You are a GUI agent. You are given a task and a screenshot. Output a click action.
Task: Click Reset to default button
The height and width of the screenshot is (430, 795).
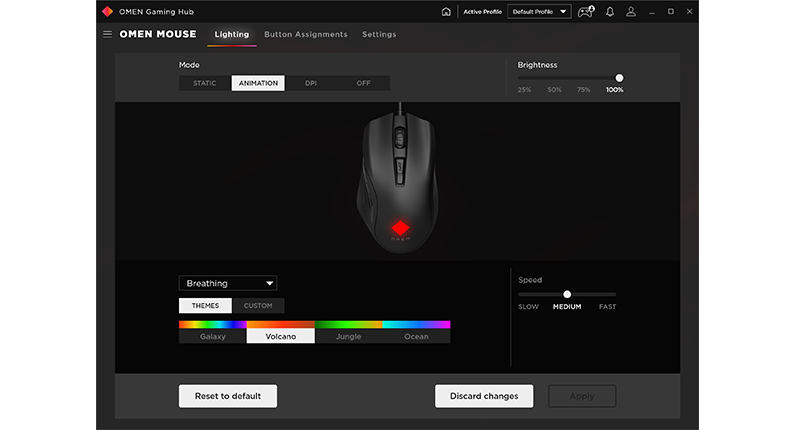228,396
